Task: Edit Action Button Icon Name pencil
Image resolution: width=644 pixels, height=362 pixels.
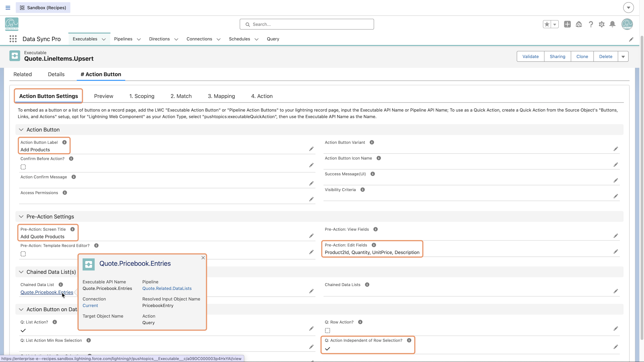Action: (x=616, y=164)
